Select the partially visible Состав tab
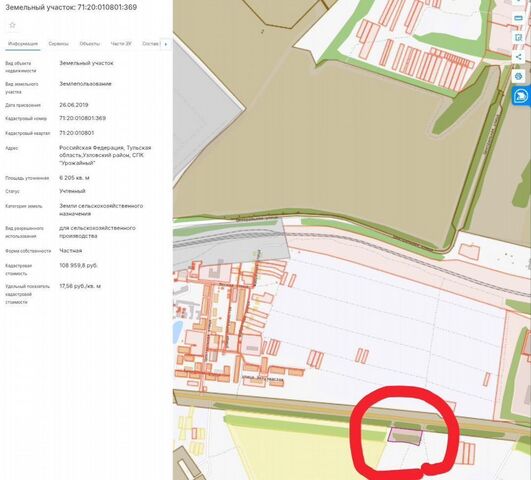This screenshot has height=480, width=531. 150,44
